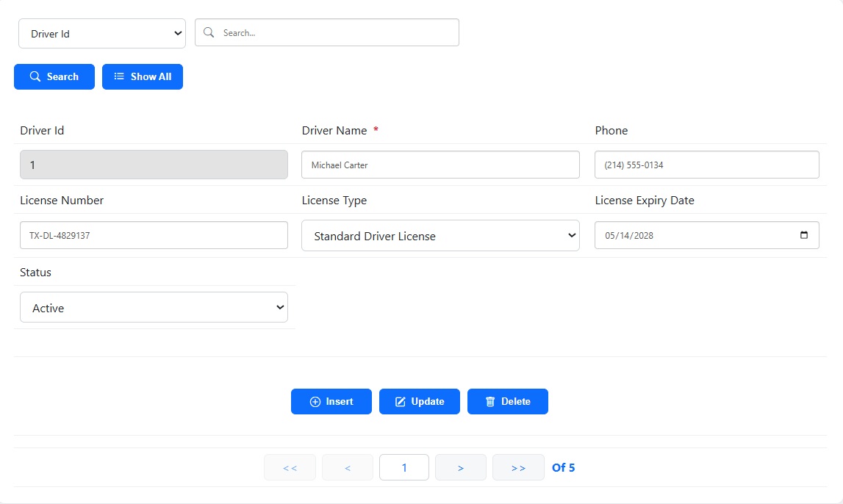The image size is (843, 504).
Task: Open the Status dropdown showing Active
Action: (x=154, y=307)
